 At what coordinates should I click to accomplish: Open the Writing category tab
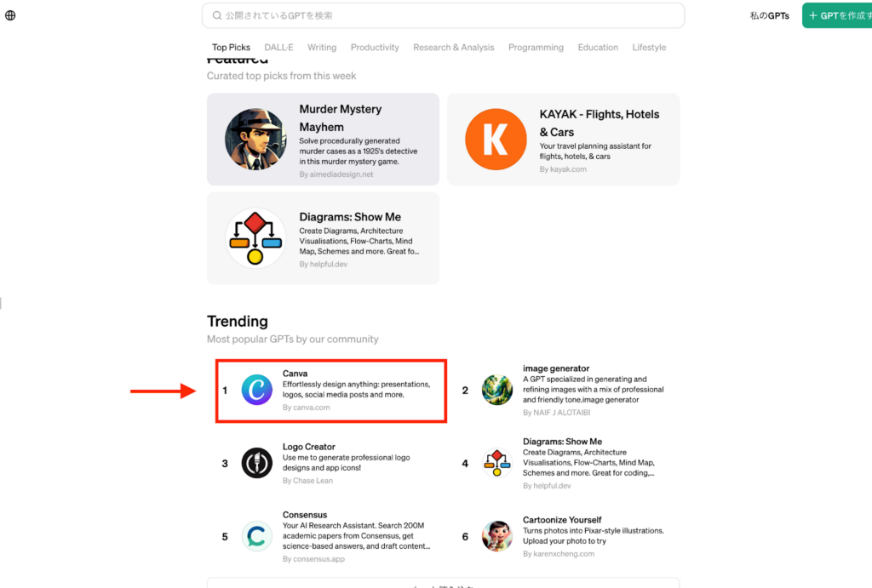[322, 48]
